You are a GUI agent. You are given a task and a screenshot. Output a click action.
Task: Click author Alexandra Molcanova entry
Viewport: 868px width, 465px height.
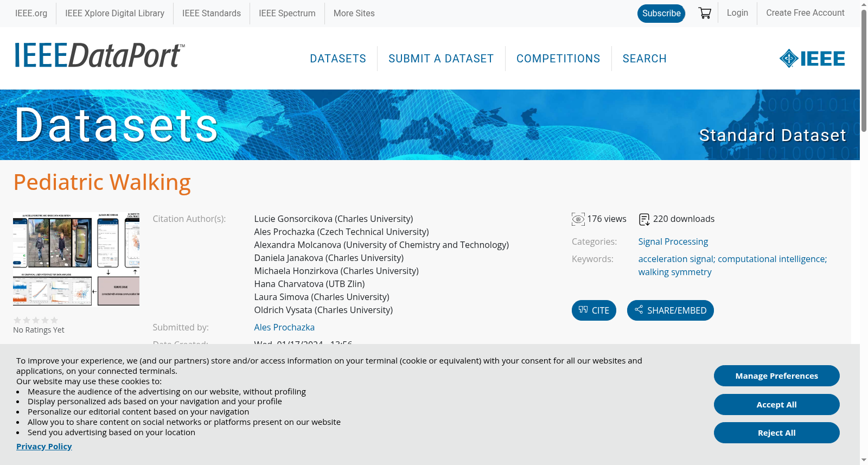(381, 245)
